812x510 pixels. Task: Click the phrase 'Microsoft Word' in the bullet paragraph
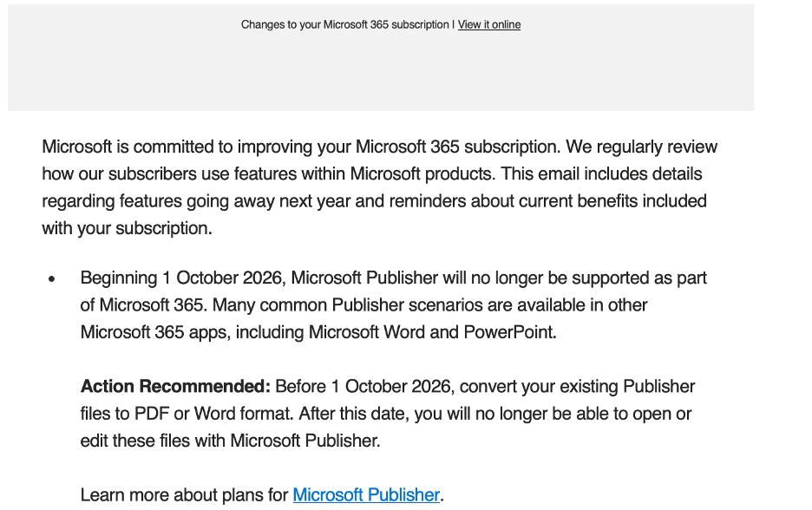367,332
